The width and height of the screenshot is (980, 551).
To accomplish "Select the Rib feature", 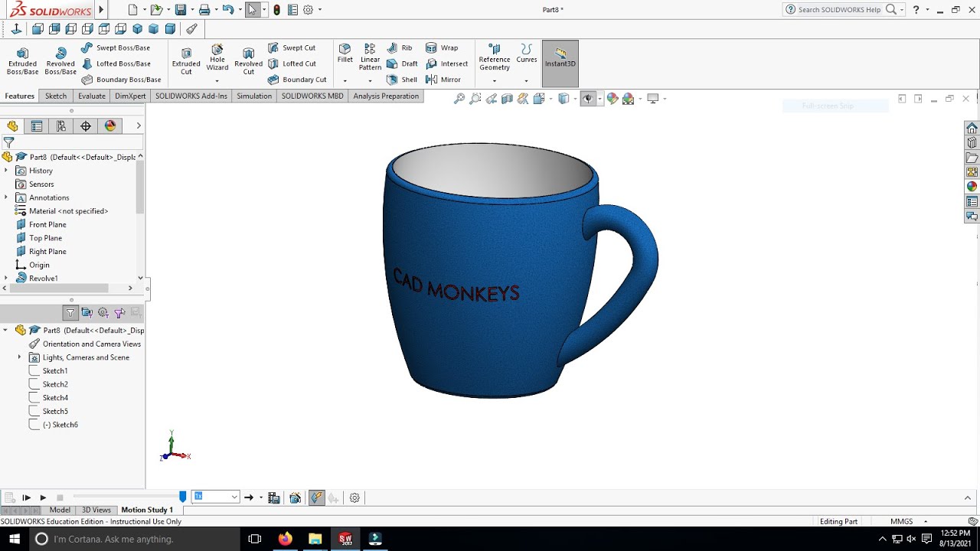I will click(x=400, y=47).
